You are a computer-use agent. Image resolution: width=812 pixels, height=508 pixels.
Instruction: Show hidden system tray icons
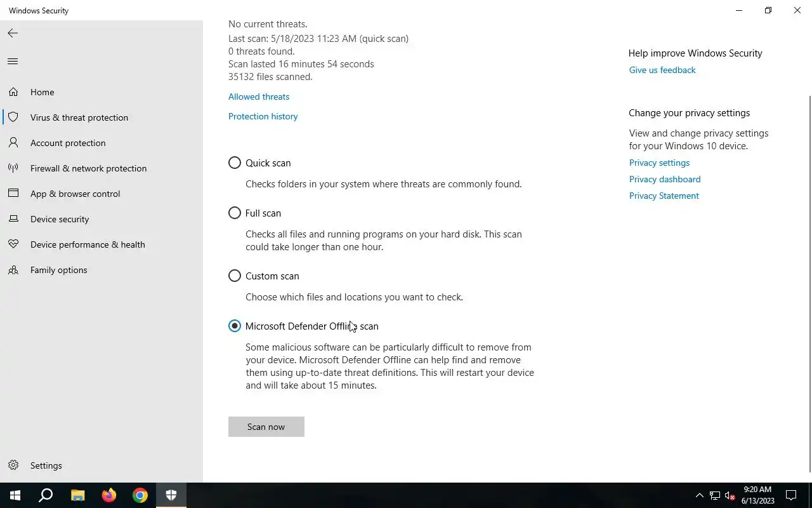699,495
